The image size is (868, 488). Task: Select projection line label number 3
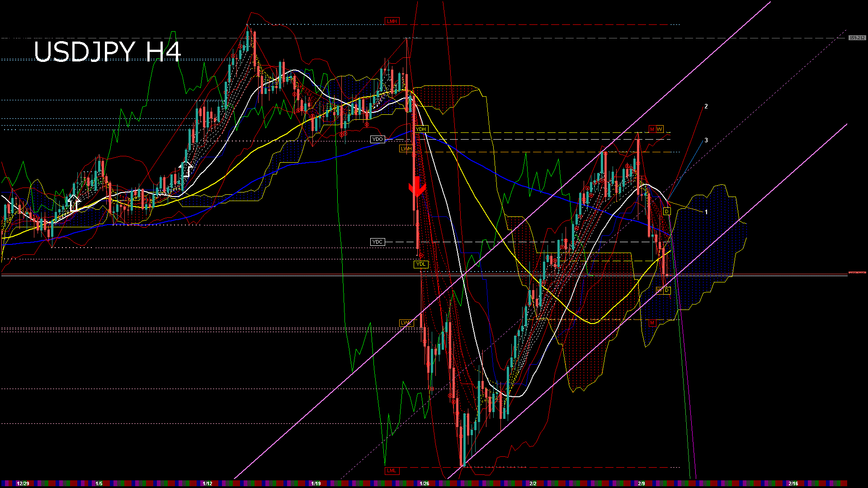coord(706,141)
